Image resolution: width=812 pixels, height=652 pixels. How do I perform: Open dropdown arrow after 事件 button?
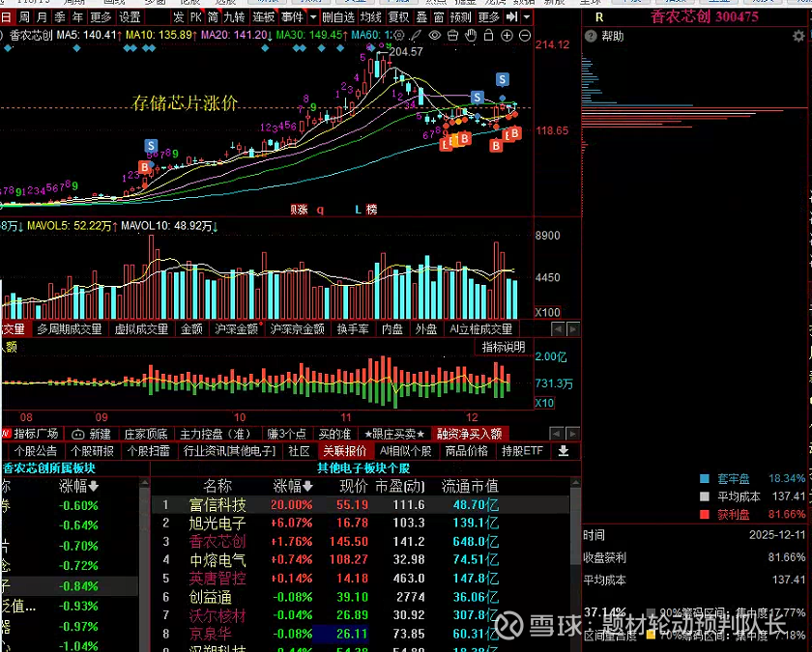(313, 17)
